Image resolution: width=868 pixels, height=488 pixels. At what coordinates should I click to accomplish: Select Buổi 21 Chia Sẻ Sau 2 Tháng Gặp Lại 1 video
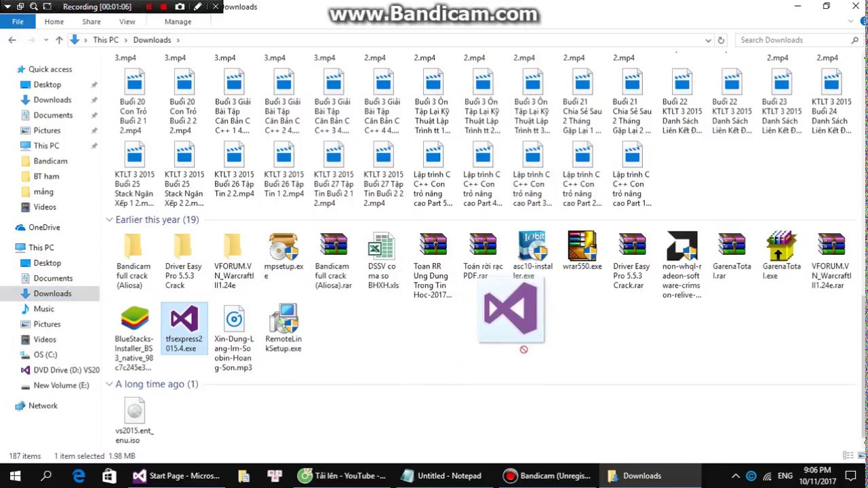coord(582,102)
